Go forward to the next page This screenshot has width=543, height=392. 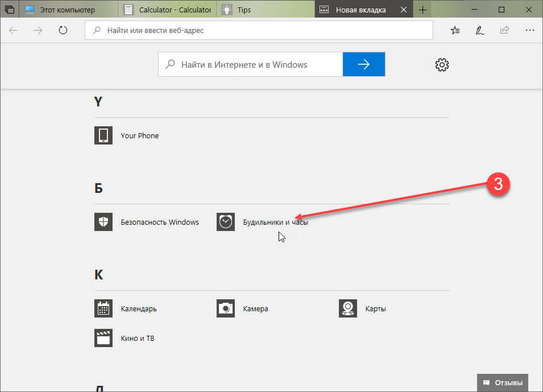[38, 31]
